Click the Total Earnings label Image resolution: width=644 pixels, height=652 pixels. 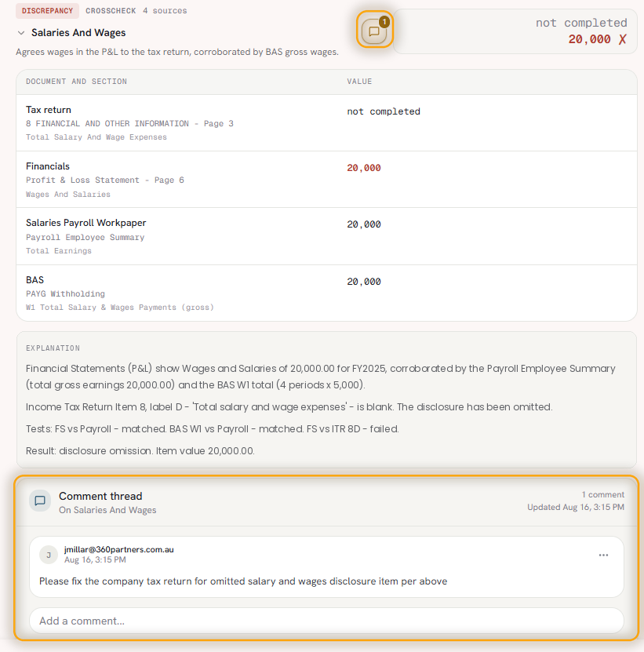click(59, 251)
